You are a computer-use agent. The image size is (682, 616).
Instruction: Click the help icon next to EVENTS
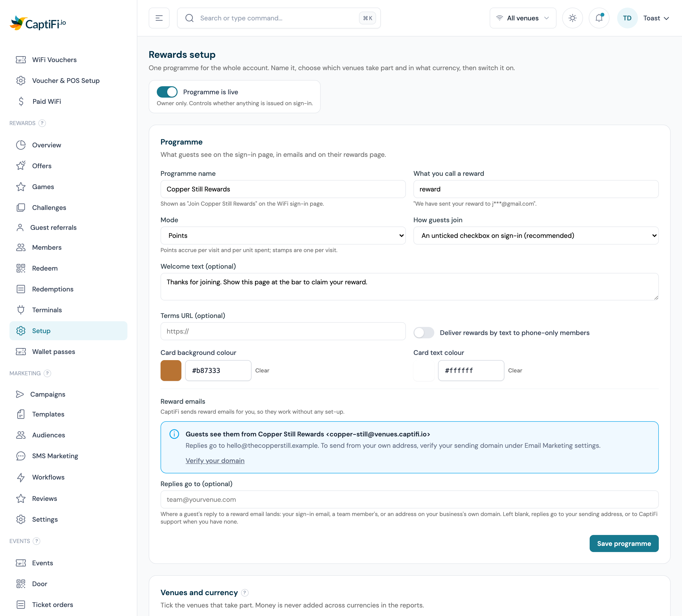36,541
